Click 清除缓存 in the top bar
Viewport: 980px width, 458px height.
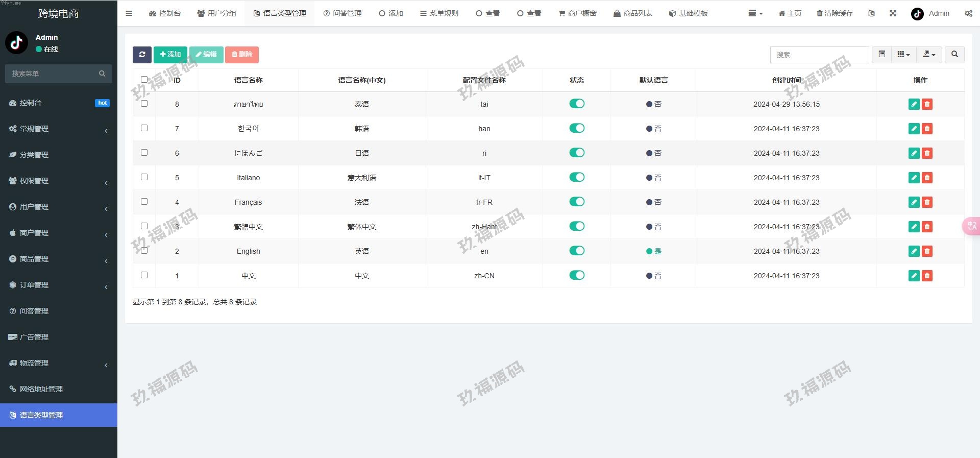[x=835, y=13]
